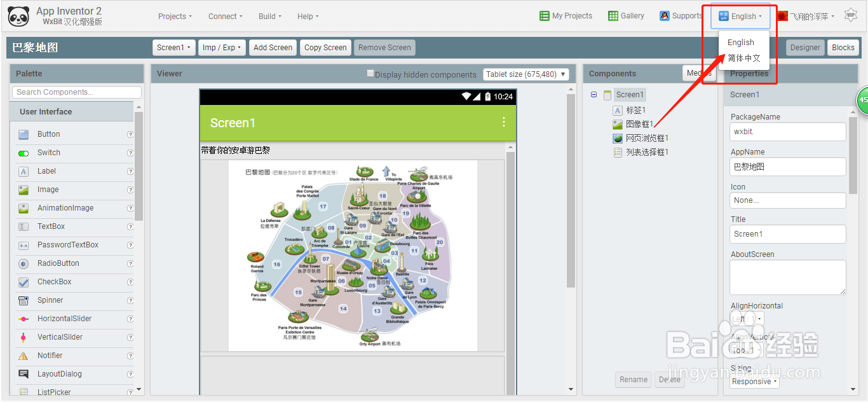Click the Paris map image in viewer
This screenshot has width=868, height=402.
(x=353, y=255)
